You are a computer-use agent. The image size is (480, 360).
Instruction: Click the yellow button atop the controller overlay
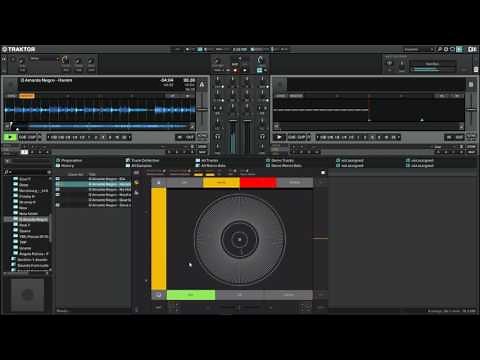pyautogui.click(x=221, y=182)
